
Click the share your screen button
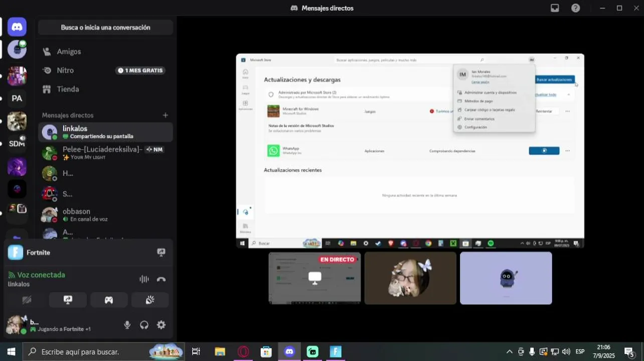[x=68, y=300]
